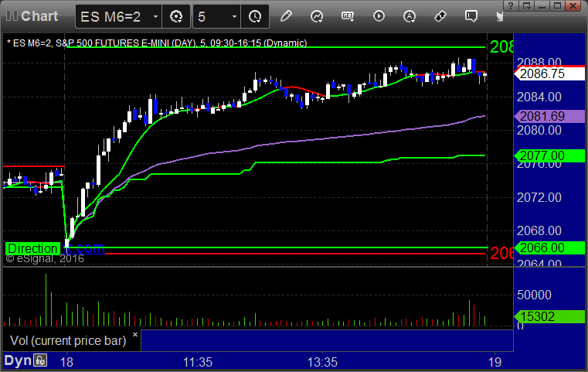588x372 pixels.
Task: Click the Chart window grip icon
Action: pos(12,16)
